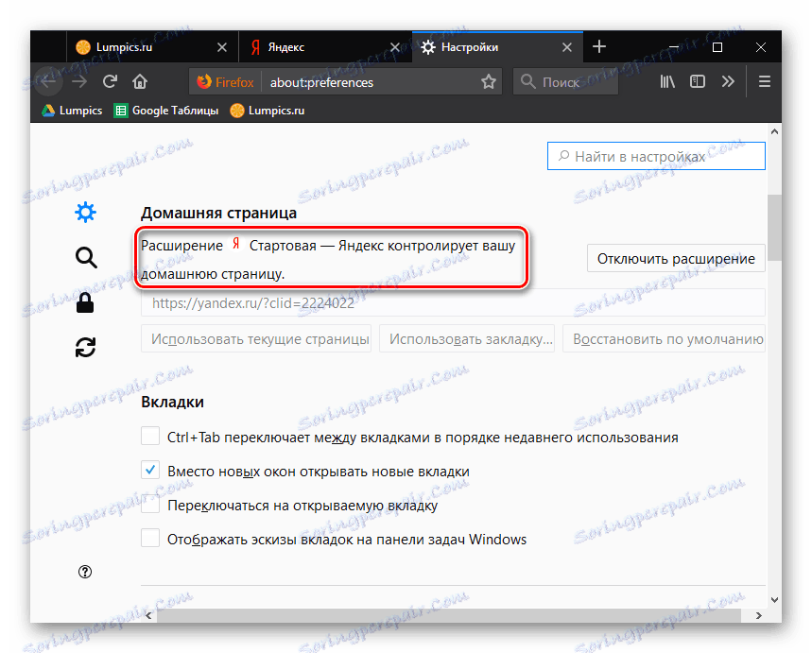The image size is (812, 653).
Task: Expand more tools chevron in toolbar
Action: (x=728, y=81)
